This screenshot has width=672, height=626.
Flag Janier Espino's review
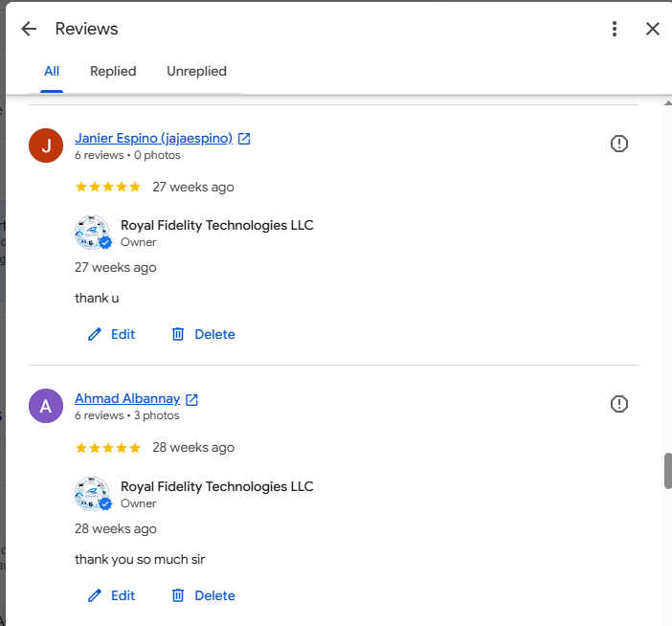pyautogui.click(x=618, y=144)
